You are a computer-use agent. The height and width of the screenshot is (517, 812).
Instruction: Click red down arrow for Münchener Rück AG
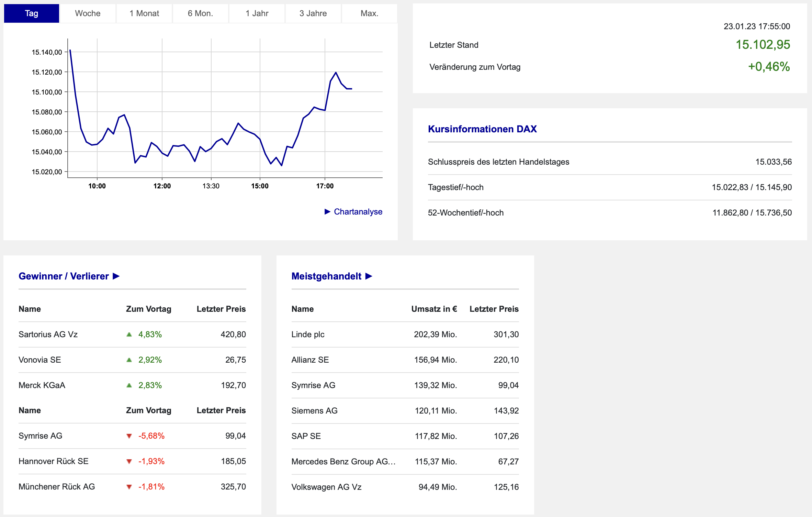pos(129,487)
